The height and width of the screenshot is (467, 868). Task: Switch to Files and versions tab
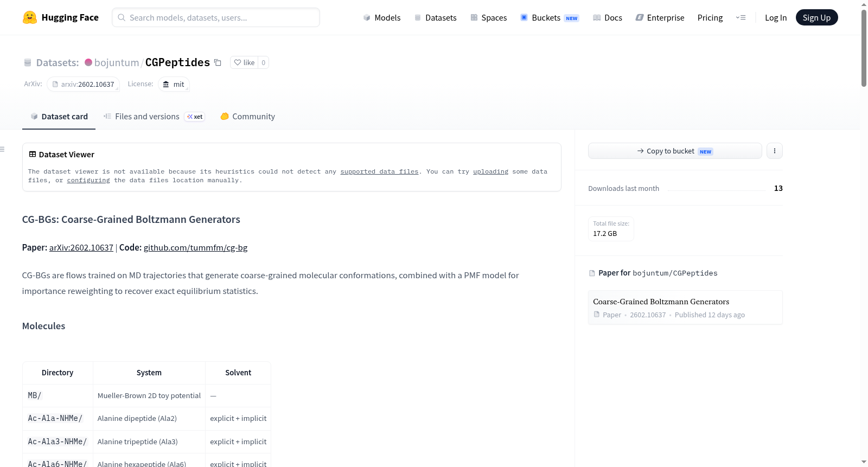coord(154,117)
